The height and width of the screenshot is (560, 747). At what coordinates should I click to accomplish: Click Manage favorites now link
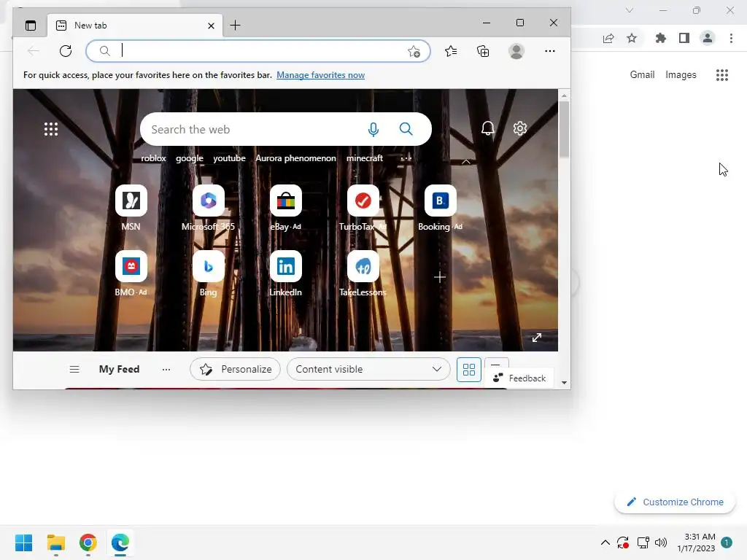click(321, 75)
